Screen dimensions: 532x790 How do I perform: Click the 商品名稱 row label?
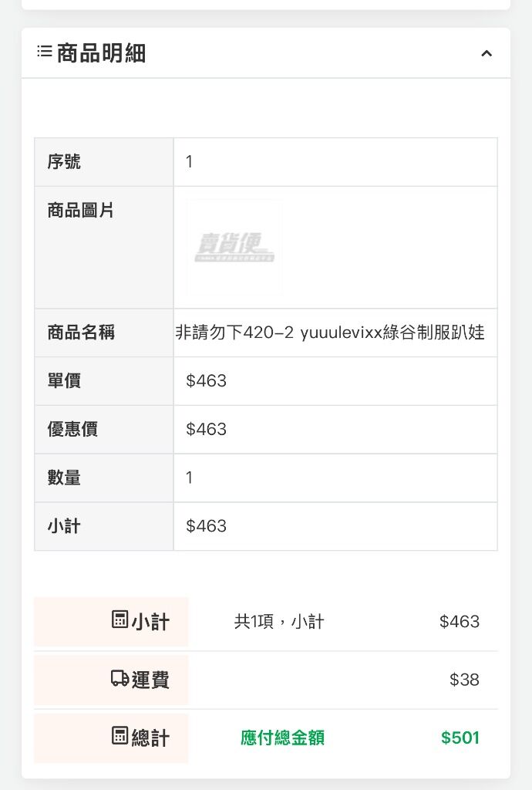pyautogui.click(x=81, y=333)
